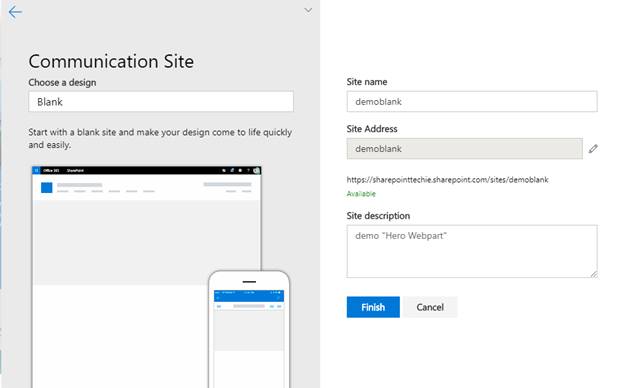Click the Site description resize grip
Image resolution: width=624 pixels, height=388 pixels.
(x=594, y=274)
